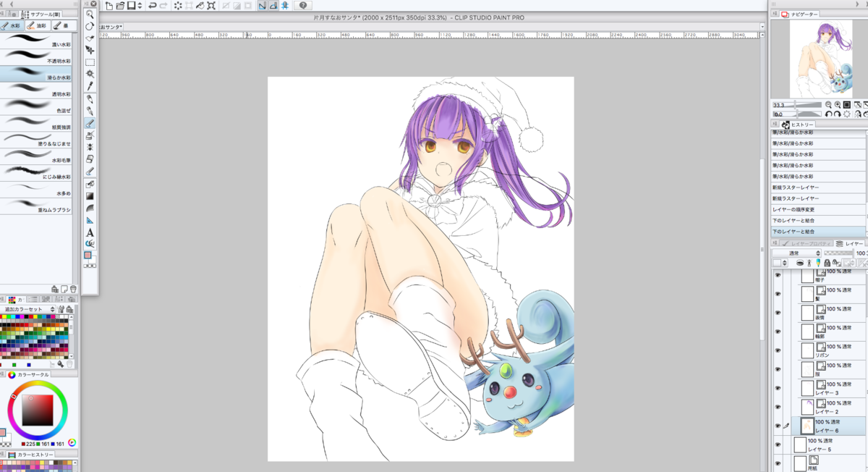This screenshot has width=868, height=472.
Task: Select the Pencil tool in tool palette
Action: [x=90, y=111]
